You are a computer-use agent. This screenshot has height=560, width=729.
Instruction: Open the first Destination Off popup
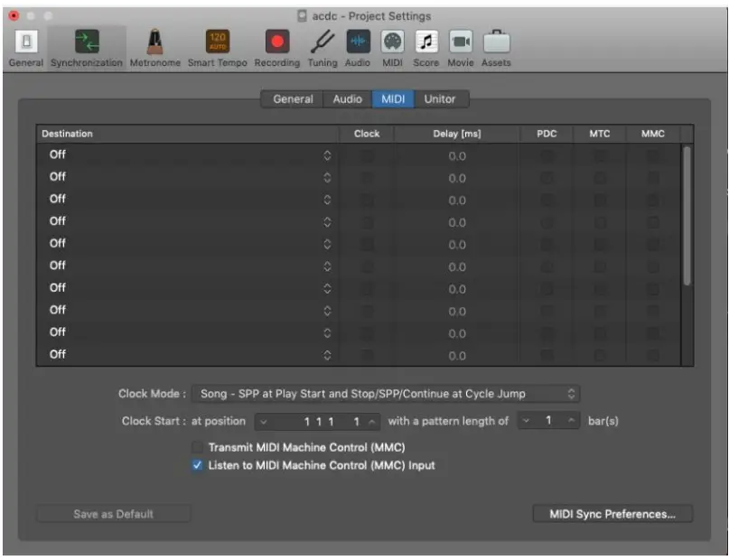pyautogui.click(x=190, y=155)
